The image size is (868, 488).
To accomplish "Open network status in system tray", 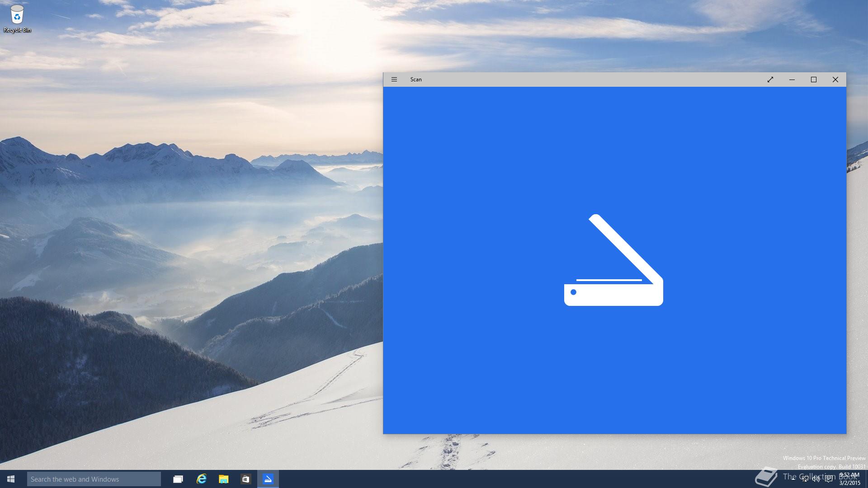I will 805,479.
